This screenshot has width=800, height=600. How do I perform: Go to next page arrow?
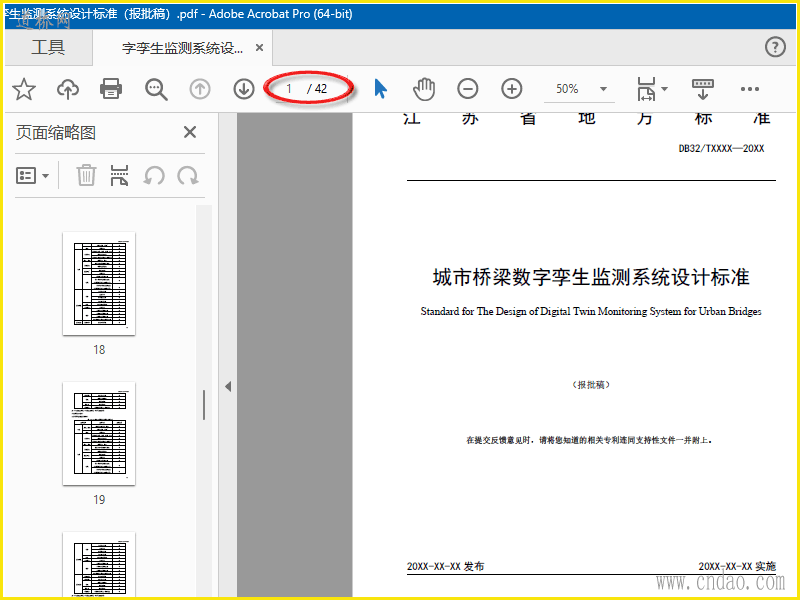pos(244,89)
